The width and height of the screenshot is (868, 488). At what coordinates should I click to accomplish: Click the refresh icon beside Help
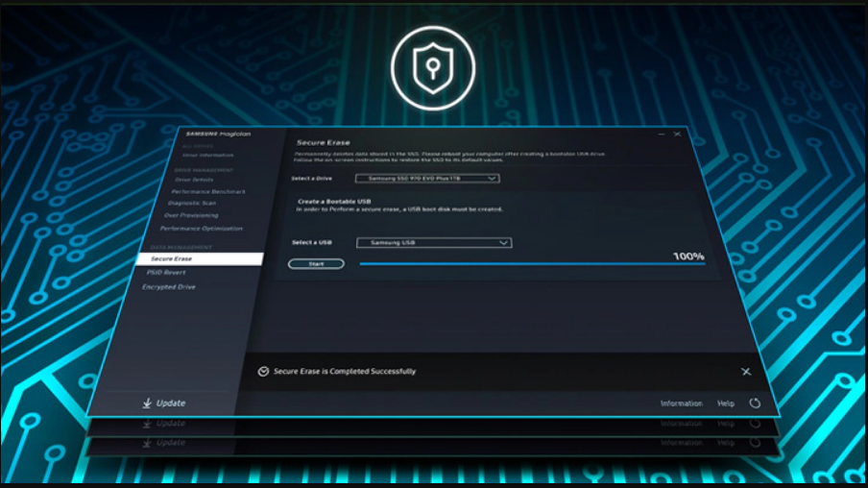[x=755, y=403]
